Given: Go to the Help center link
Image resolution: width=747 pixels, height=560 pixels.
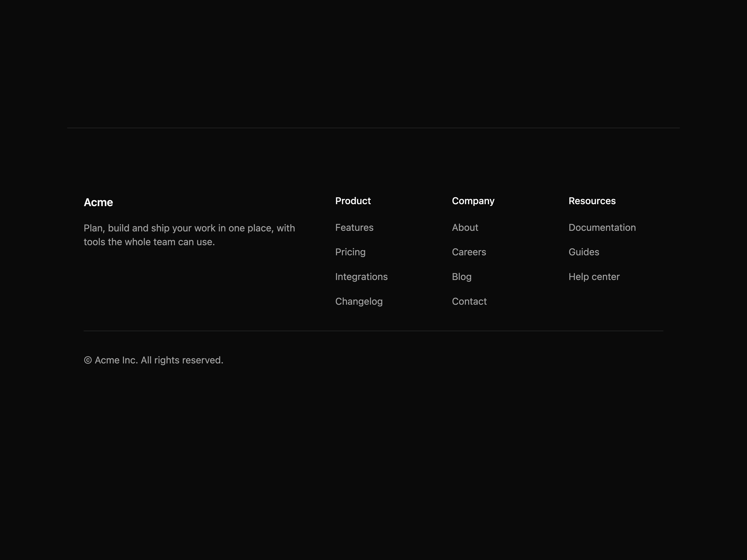Looking at the screenshot, I should [x=594, y=277].
